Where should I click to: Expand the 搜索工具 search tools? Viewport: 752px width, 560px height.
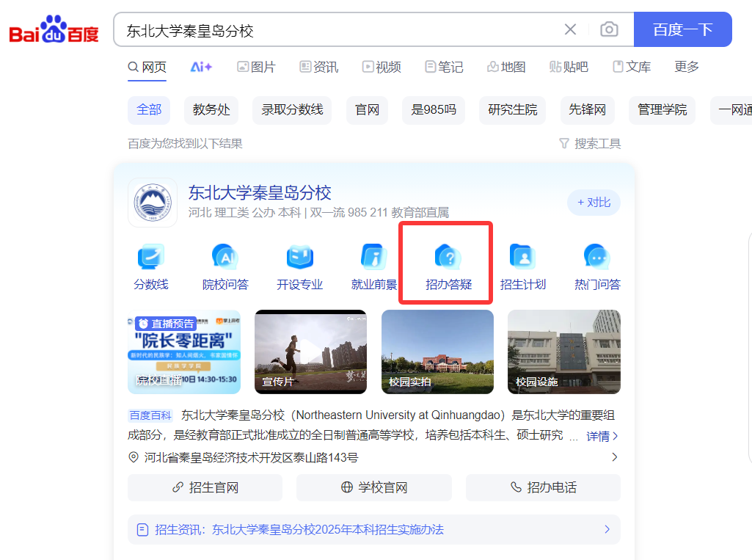point(590,143)
